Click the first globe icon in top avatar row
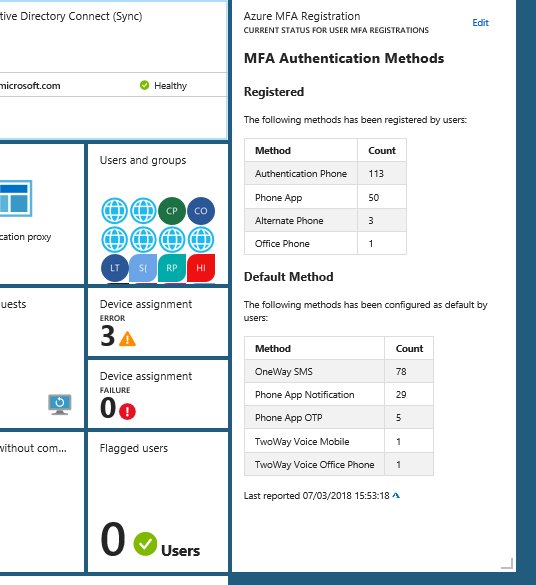Image resolution: width=536 pixels, height=585 pixels. [x=115, y=211]
